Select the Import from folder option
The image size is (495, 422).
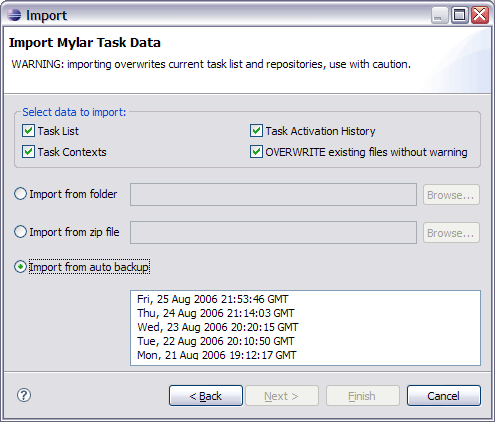point(20,194)
